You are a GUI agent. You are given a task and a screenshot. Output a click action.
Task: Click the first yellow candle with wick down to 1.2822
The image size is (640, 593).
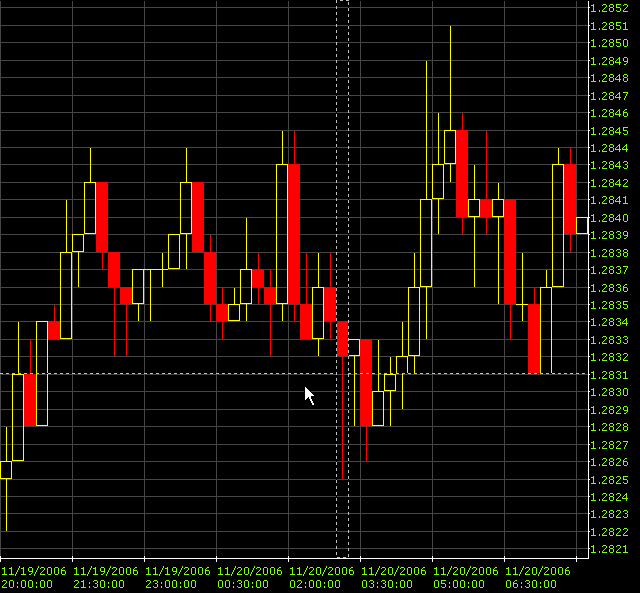coord(6,470)
